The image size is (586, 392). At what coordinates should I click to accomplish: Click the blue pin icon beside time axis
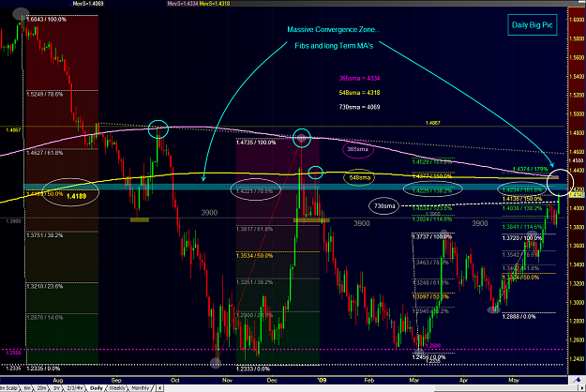coord(577,380)
